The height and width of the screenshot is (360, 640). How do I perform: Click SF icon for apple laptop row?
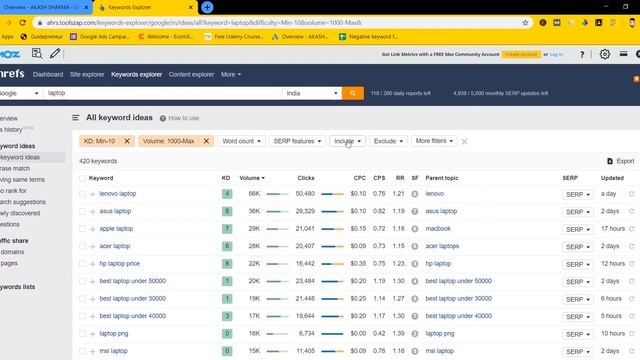tap(415, 229)
